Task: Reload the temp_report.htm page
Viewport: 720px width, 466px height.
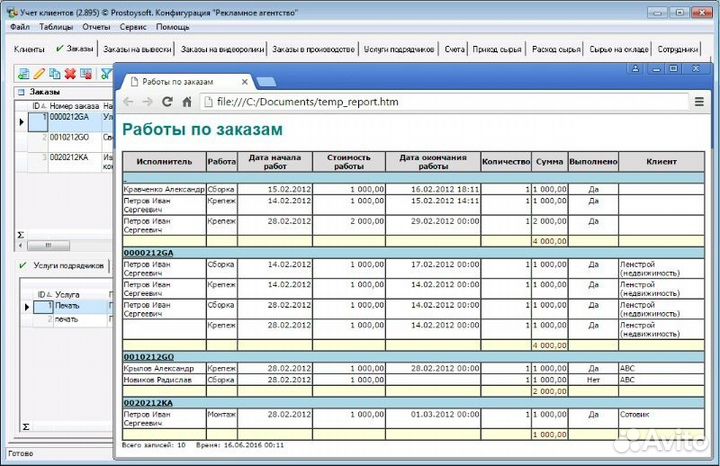Action: tap(167, 102)
